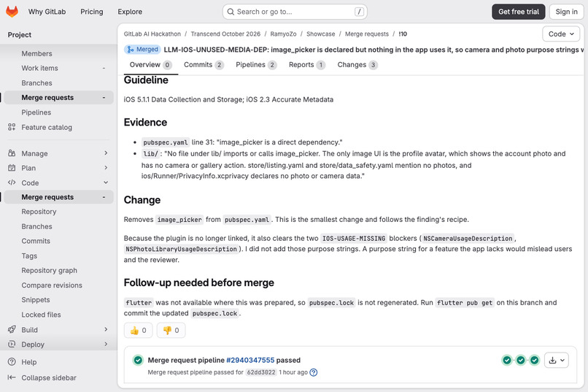
Task: Open pipeline #2940347555 link
Action: 250,360
